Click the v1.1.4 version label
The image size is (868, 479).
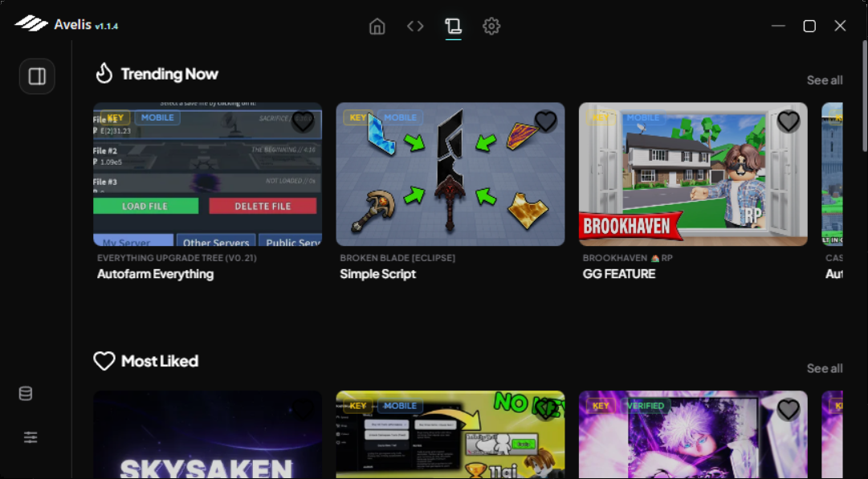pos(106,26)
